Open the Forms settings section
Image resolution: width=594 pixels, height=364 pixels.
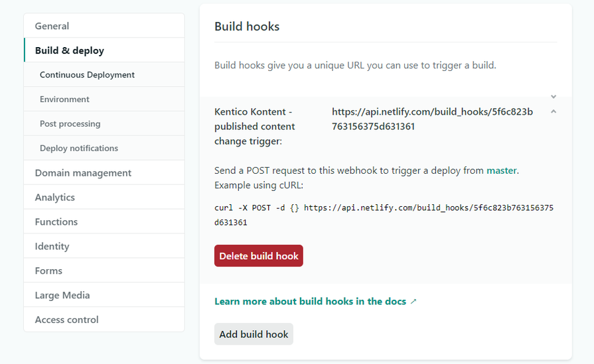click(x=48, y=271)
